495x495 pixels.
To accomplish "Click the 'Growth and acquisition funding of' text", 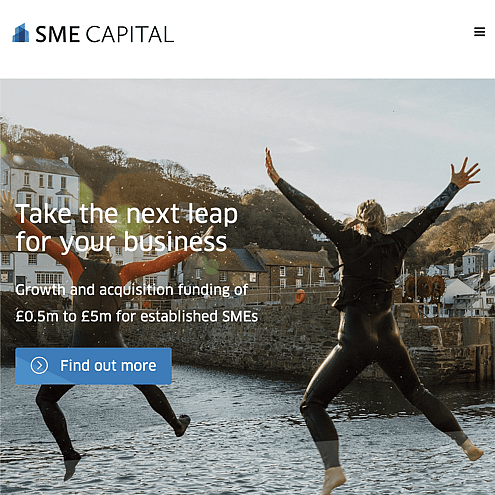I will coord(132,290).
